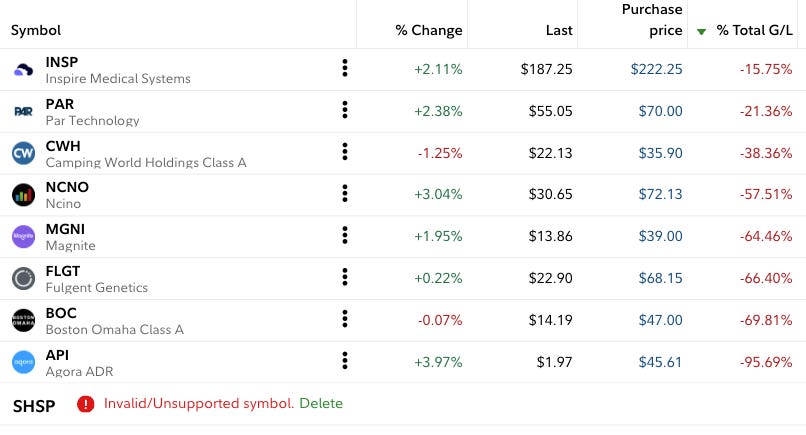Image resolution: width=806 pixels, height=435 pixels.
Task: Sort by the Symbol column header
Action: (36, 31)
